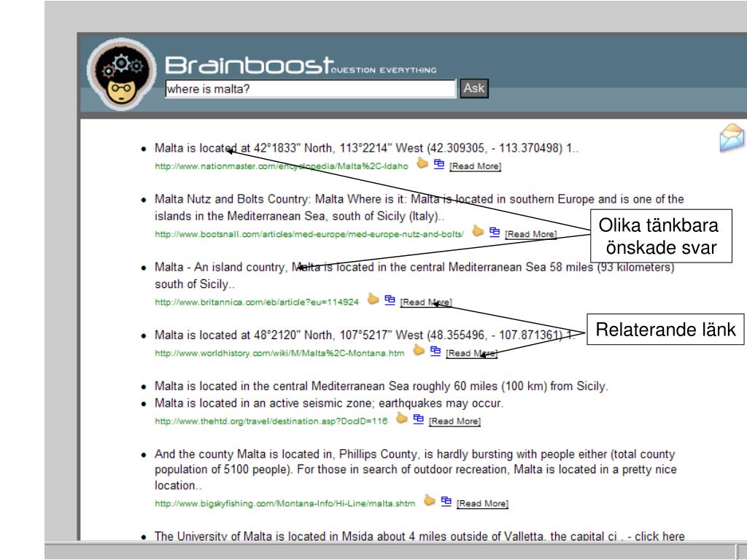Screen dimensions: 747x560
Task: Click Read More for bootsnall result
Action: [x=531, y=234]
